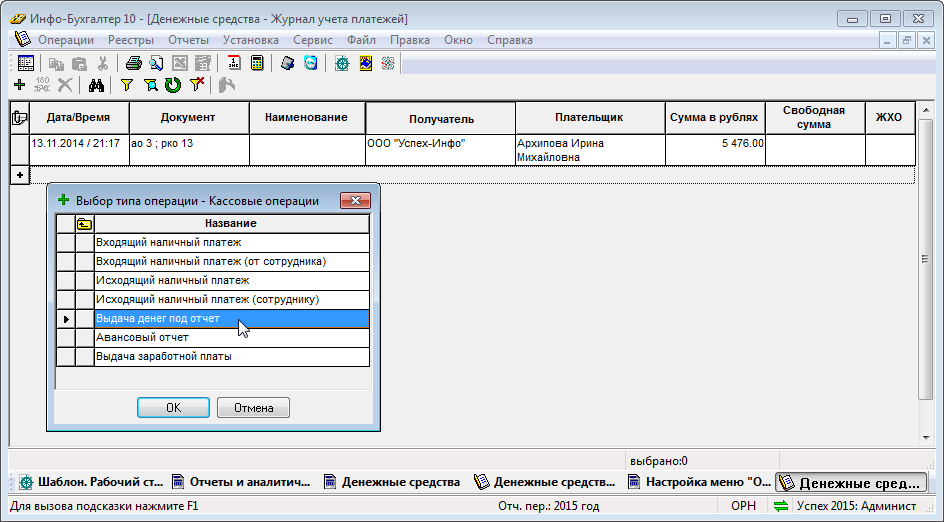This screenshot has width=944, height=522.
Task: Click the funnel with magnifier icon
Action: 150,85
